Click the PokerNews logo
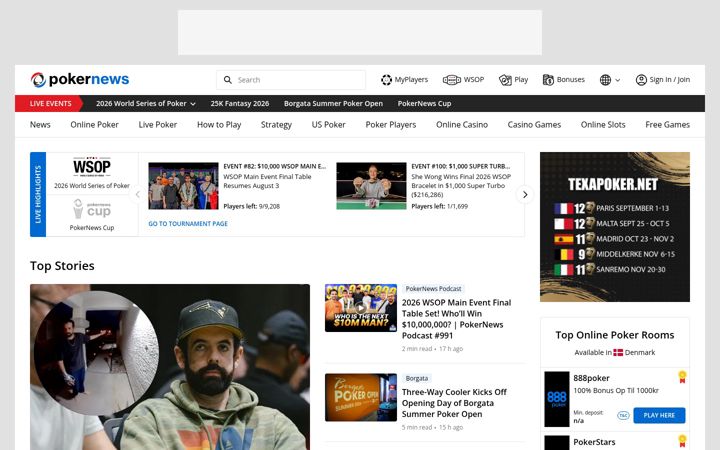The height and width of the screenshot is (450, 720). pos(80,79)
